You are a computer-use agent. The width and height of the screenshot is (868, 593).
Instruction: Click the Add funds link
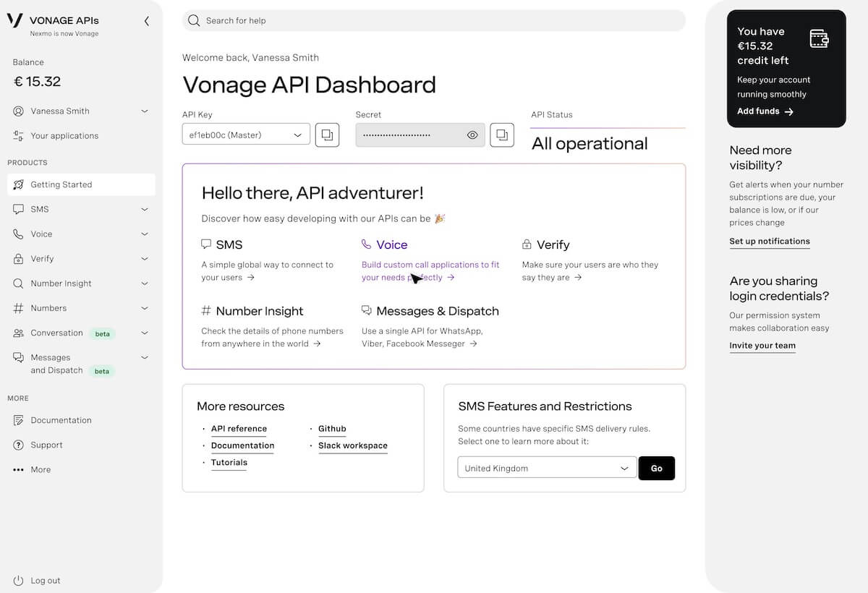tap(765, 111)
